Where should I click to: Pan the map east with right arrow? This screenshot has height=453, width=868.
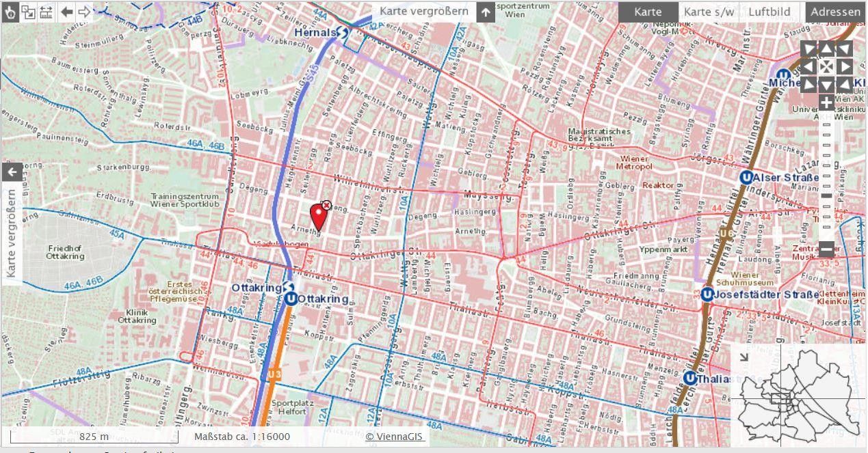coord(845,66)
